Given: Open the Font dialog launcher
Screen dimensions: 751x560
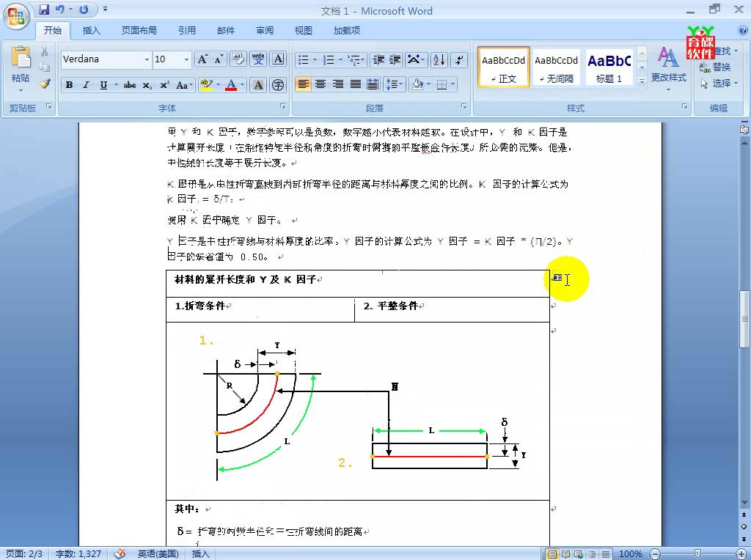Looking at the screenshot, I should click(283, 106).
